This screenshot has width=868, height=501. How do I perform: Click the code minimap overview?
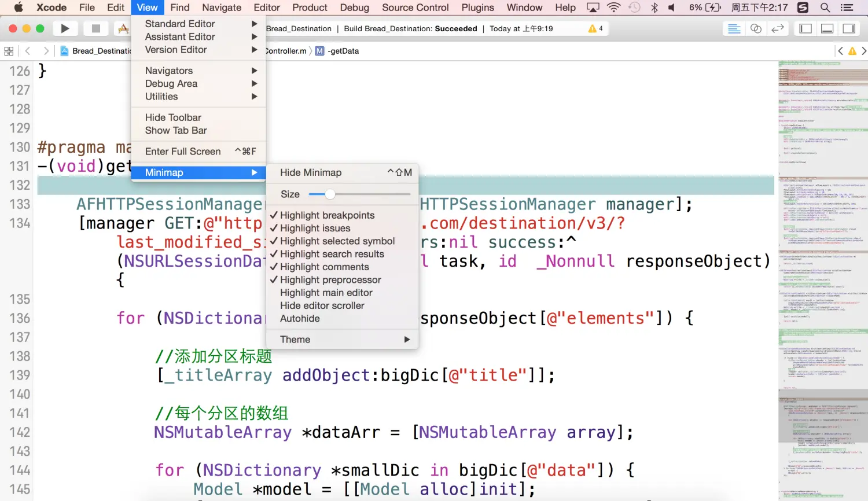[x=823, y=281]
